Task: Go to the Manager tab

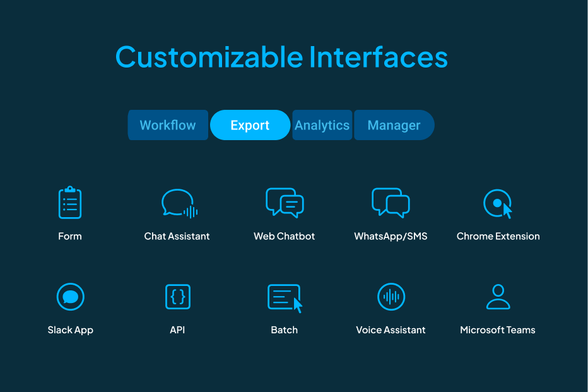Action: tap(394, 125)
